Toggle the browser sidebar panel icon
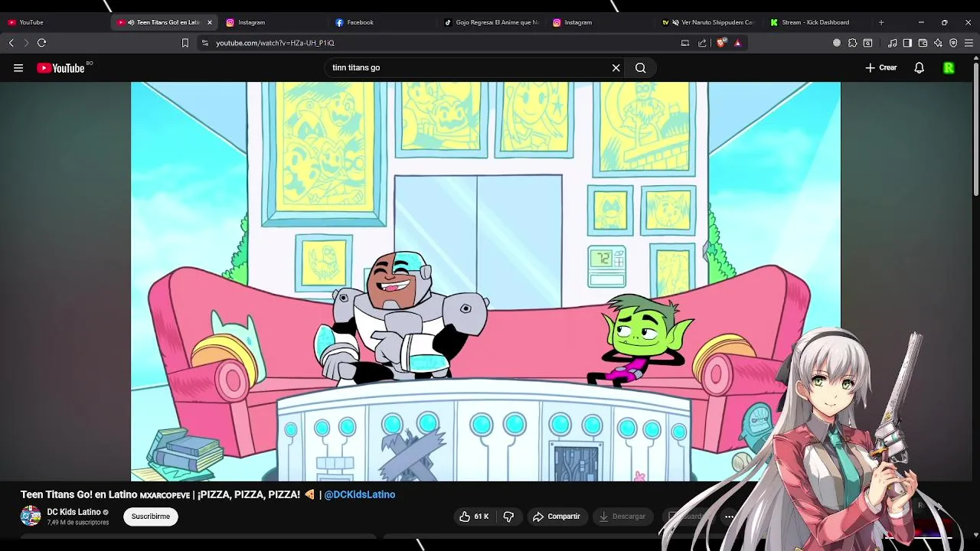 coord(907,43)
